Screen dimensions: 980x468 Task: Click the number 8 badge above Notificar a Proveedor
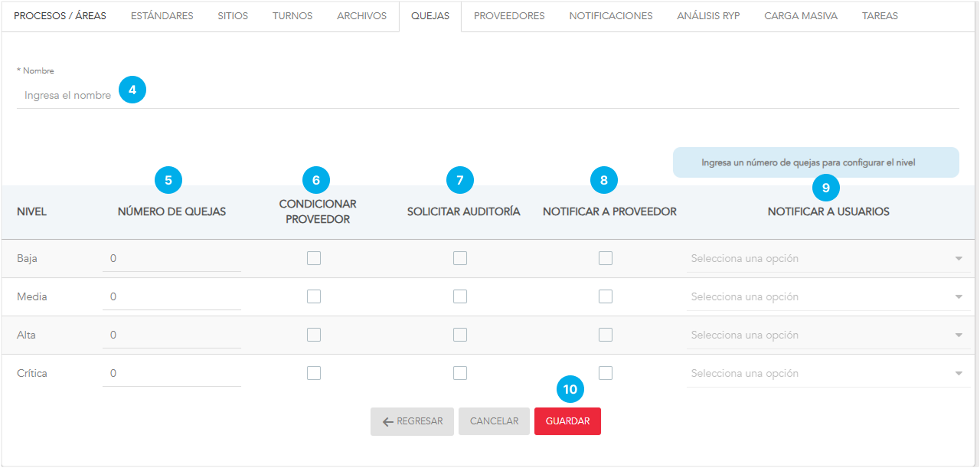coord(604,180)
